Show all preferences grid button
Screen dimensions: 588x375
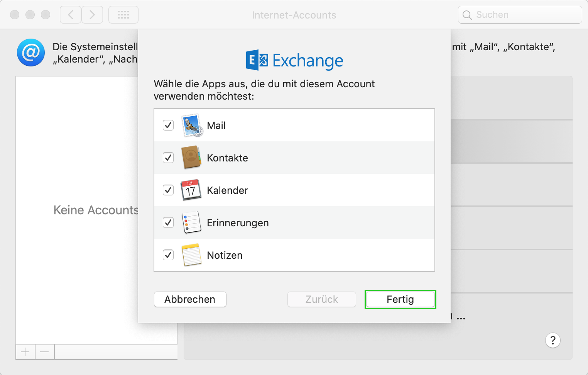tap(123, 15)
